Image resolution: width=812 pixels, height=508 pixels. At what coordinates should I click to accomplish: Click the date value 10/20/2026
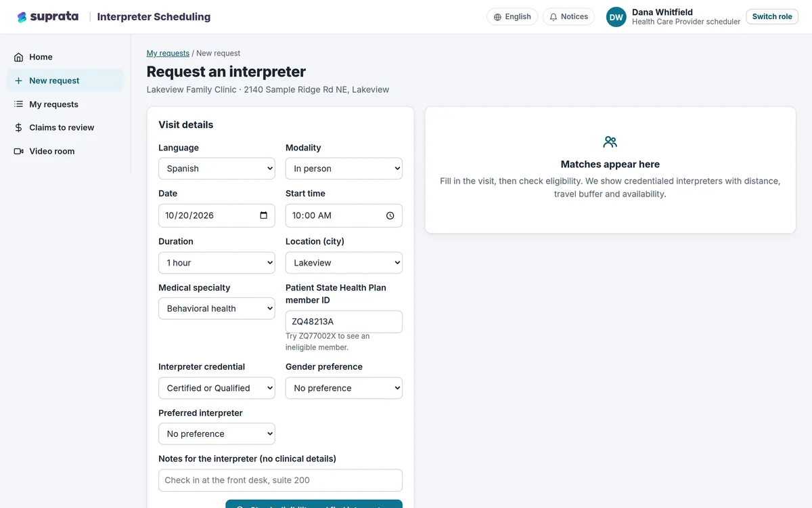[189, 215]
